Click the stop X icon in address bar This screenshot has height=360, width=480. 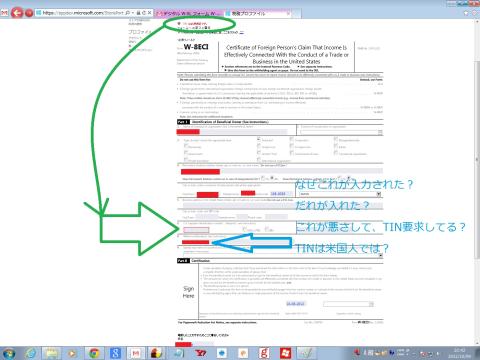[150, 13]
